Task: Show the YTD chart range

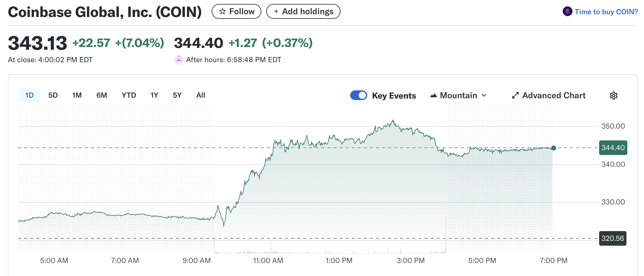Action: 129,95
